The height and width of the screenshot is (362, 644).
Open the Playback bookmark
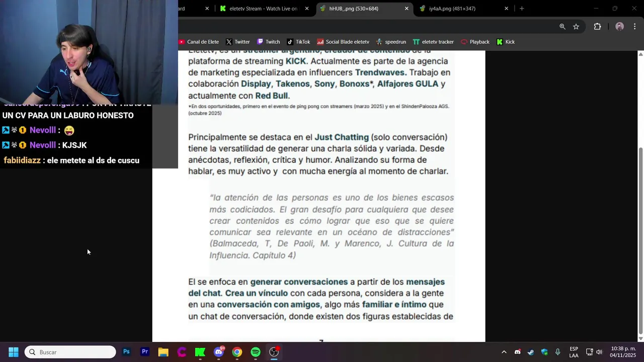[x=475, y=42]
